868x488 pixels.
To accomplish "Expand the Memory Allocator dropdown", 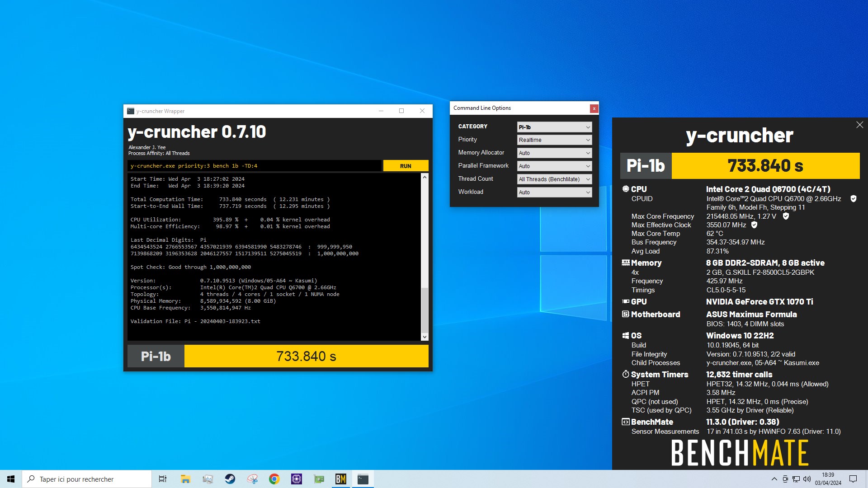I will 554,153.
